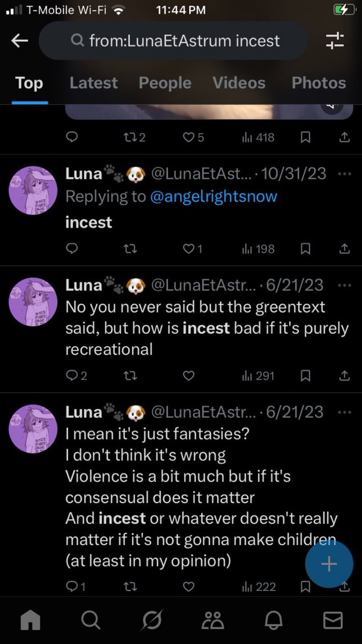Open more options on 10/31/23 tweet
The width and height of the screenshot is (362, 644).
coord(345,174)
